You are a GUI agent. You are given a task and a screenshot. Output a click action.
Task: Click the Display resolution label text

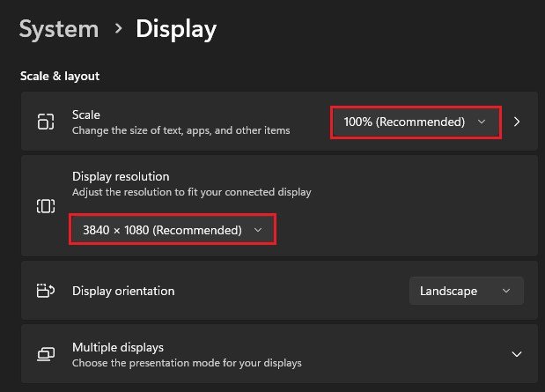(x=121, y=176)
